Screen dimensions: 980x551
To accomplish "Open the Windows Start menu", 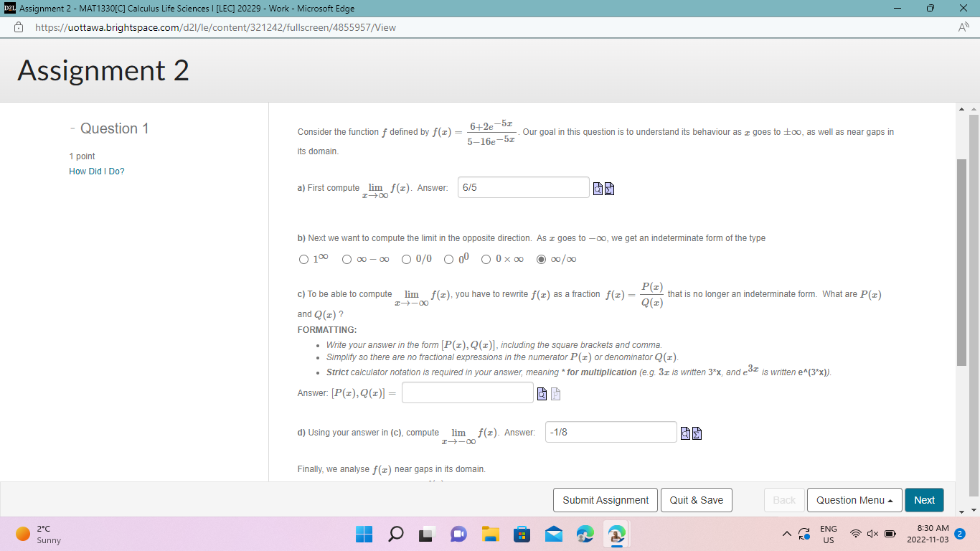I will (364, 534).
